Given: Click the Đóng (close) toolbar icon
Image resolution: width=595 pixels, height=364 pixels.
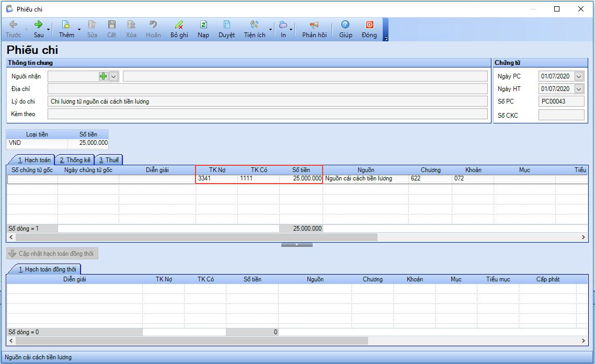Looking at the screenshot, I should [x=369, y=25].
